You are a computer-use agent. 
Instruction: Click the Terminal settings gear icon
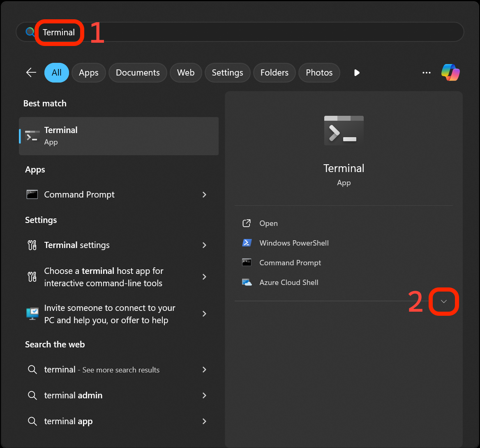tap(32, 245)
